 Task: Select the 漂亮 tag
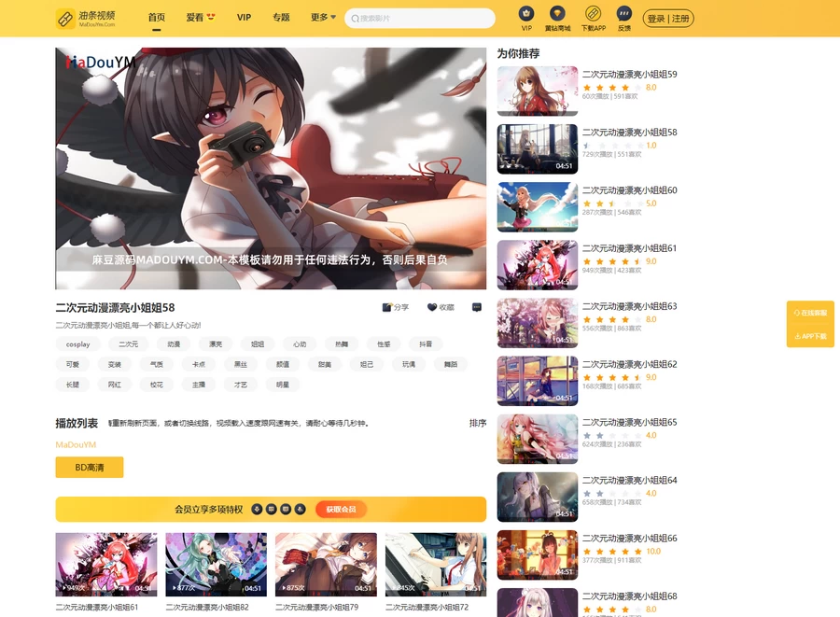[x=216, y=344]
